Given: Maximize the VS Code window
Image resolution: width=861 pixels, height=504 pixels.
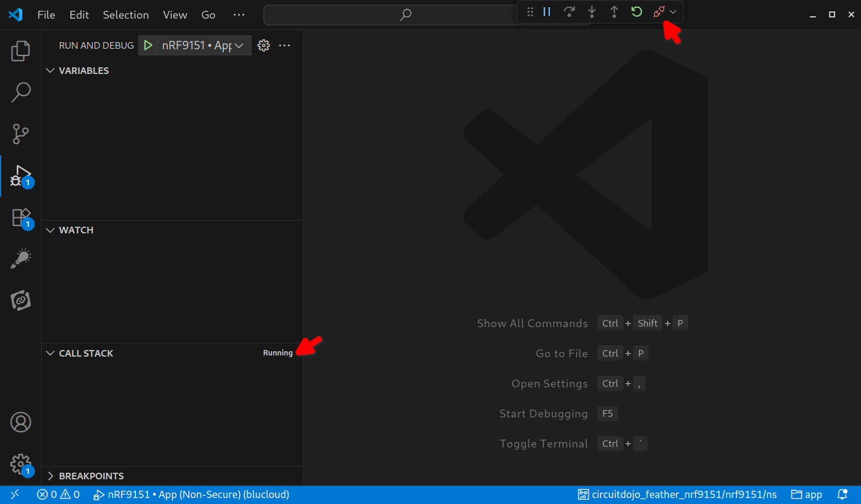Looking at the screenshot, I should tap(832, 14).
